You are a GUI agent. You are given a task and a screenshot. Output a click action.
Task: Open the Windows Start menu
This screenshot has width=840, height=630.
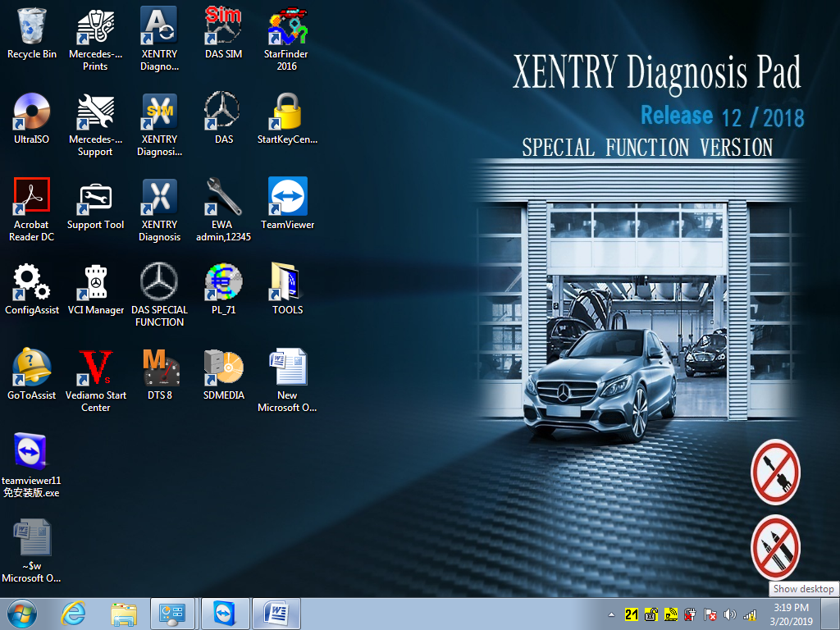[22, 614]
